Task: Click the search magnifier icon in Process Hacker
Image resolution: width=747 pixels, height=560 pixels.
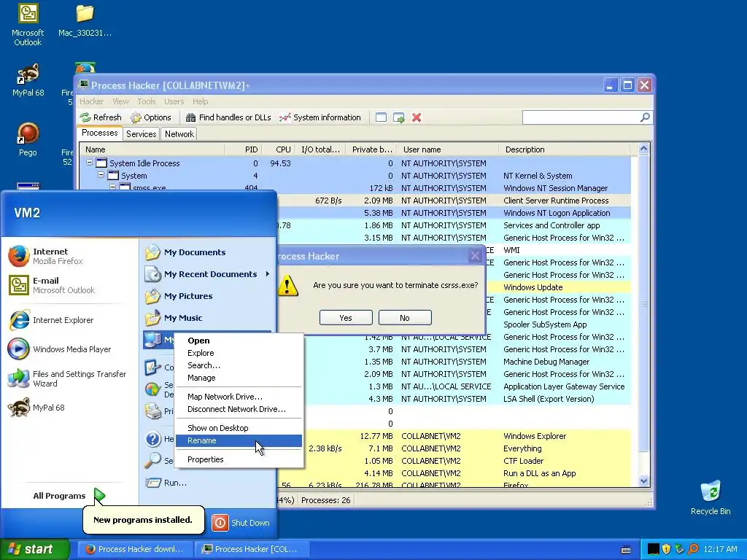Action: [645, 117]
